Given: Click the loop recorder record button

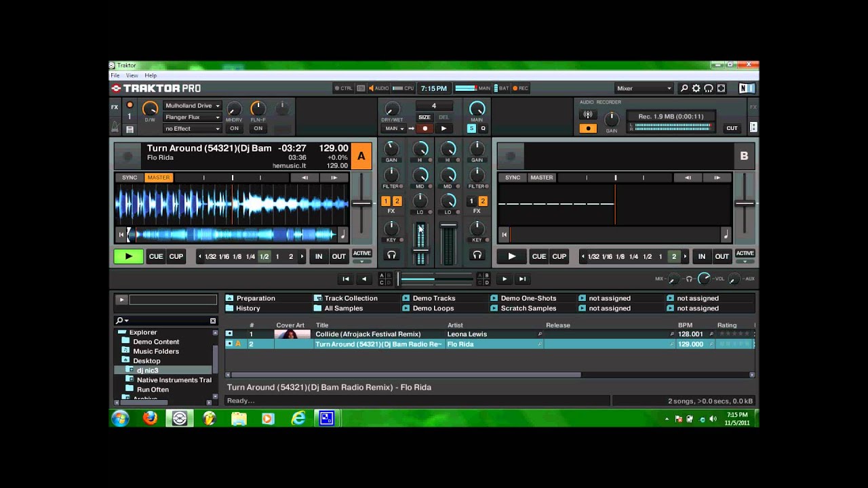Looking at the screenshot, I should point(425,128).
